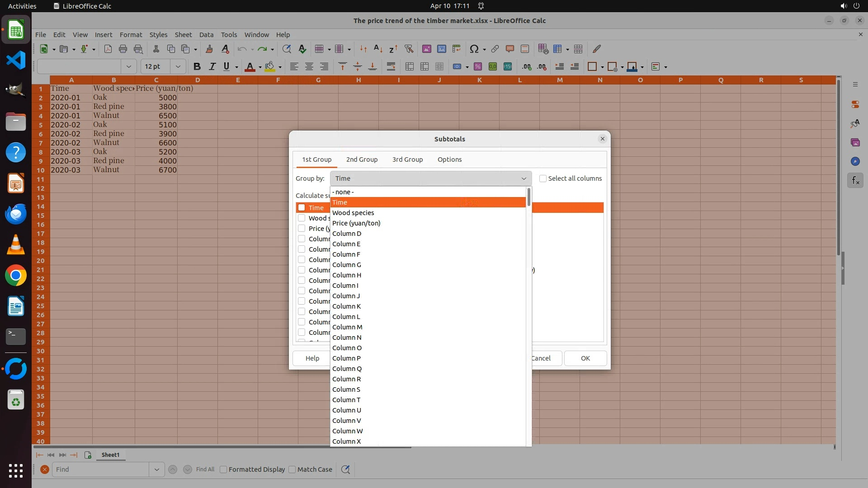Expand the Find search history dropdown
Image resolution: width=868 pixels, height=488 pixels.
pyautogui.click(x=156, y=469)
